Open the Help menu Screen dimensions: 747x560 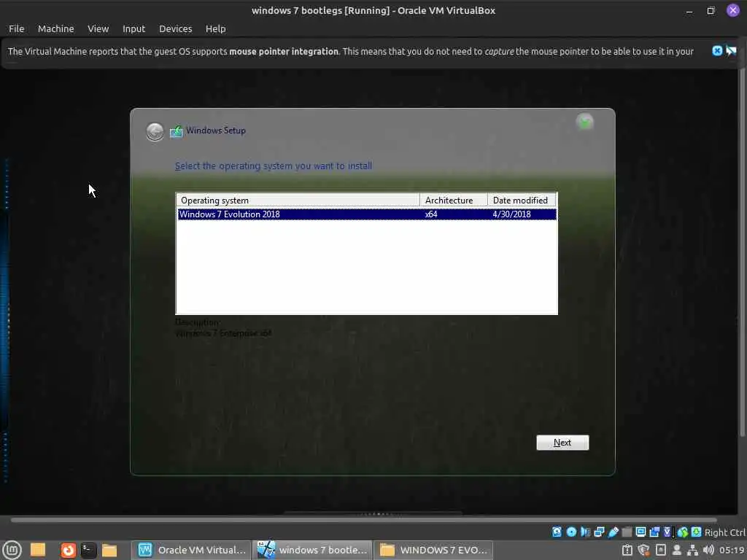215,28
